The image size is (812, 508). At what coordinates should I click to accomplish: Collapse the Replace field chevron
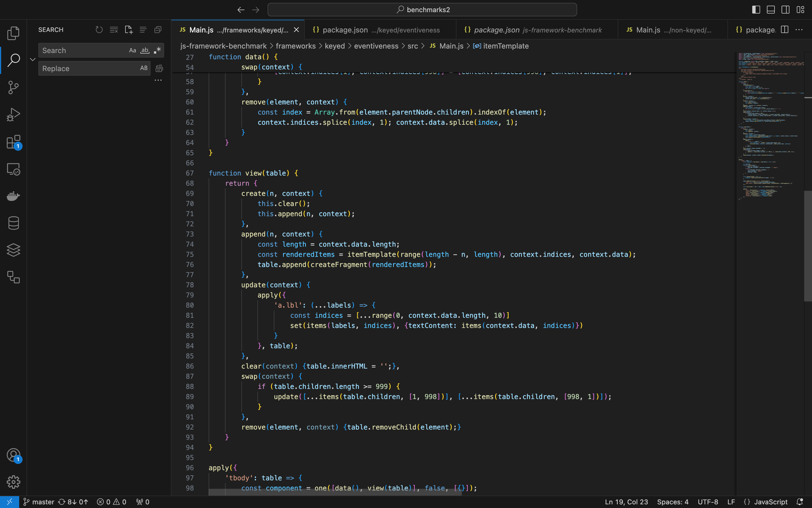32,60
